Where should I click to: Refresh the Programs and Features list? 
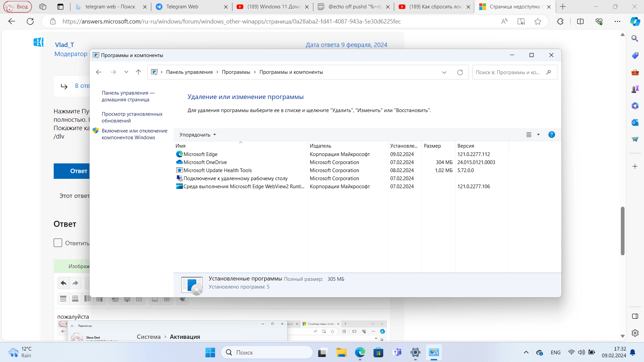460,72
